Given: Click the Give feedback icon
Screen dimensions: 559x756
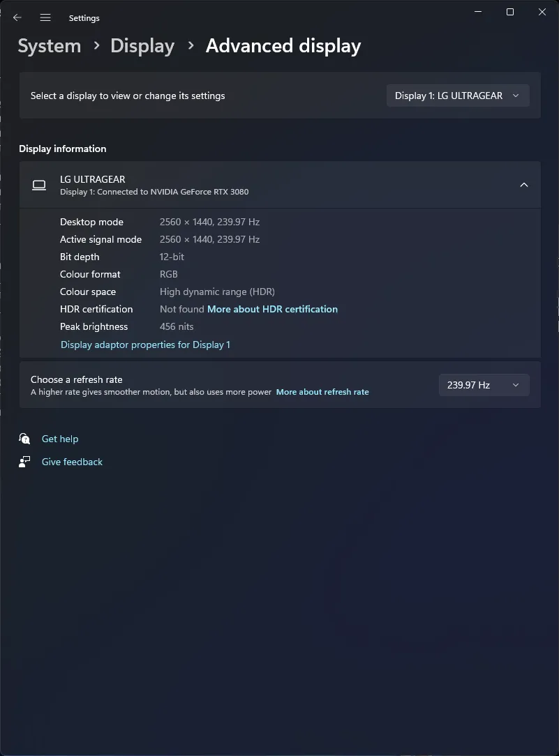Looking at the screenshot, I should (x=24, y=462).
